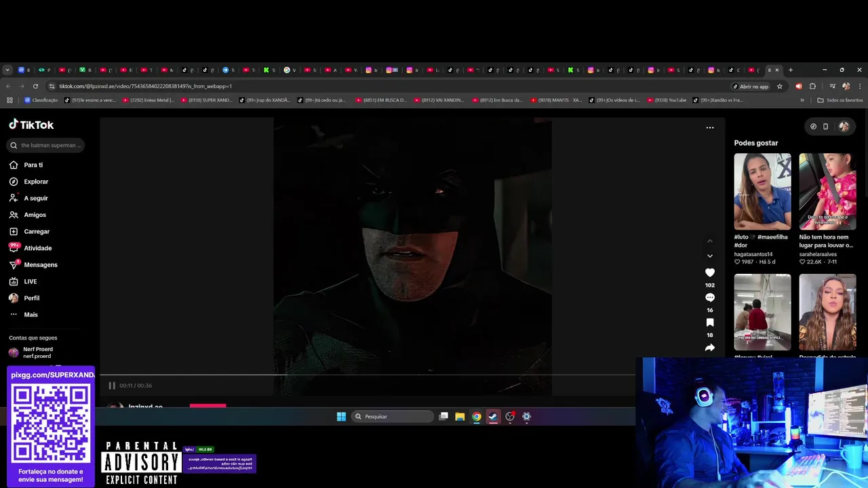Go back in browser history

8,86
